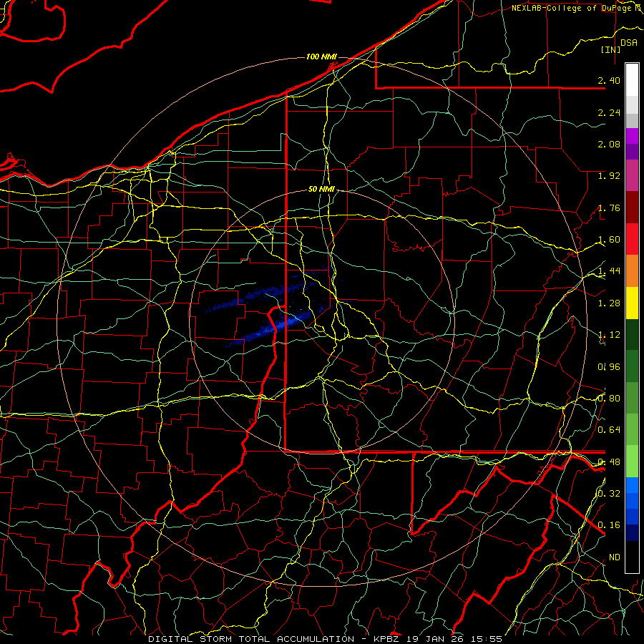This screenshot has height=644, width=644.
Task: Click the 2.08 legend value
Action: pos(609,144)
